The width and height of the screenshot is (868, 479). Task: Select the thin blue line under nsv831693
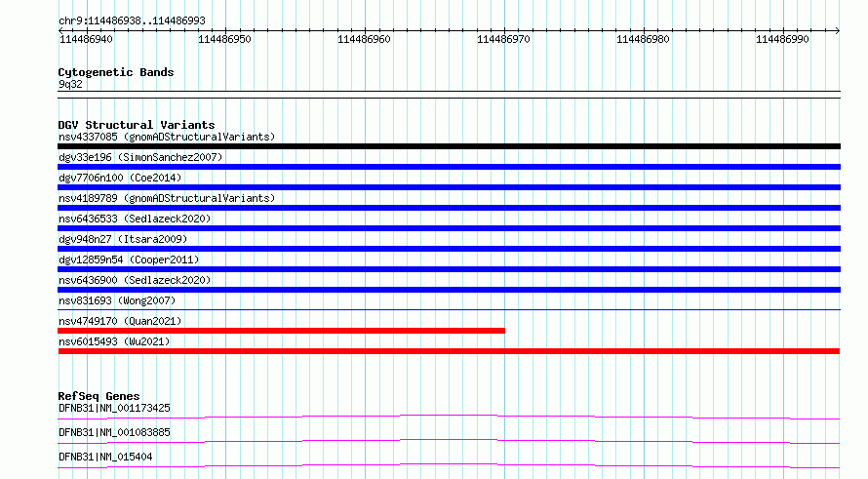point(449,309)
